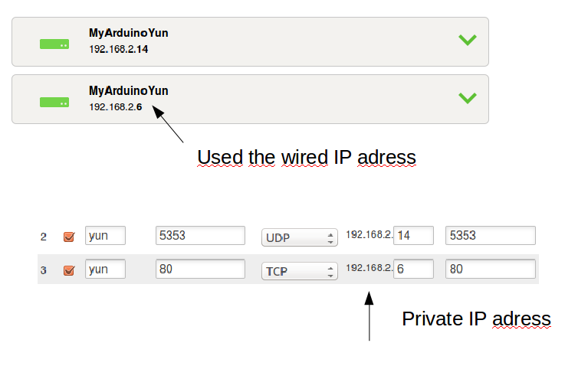Edit the IP last octet field showing 6
Image resolution: width=588 pixels, height=366 pixels.
tap(413, 270)
